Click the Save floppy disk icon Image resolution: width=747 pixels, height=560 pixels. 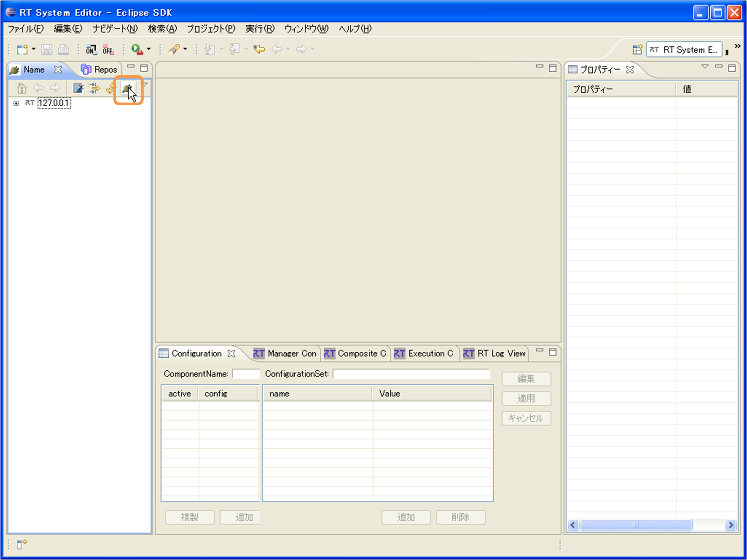[47, 49]
